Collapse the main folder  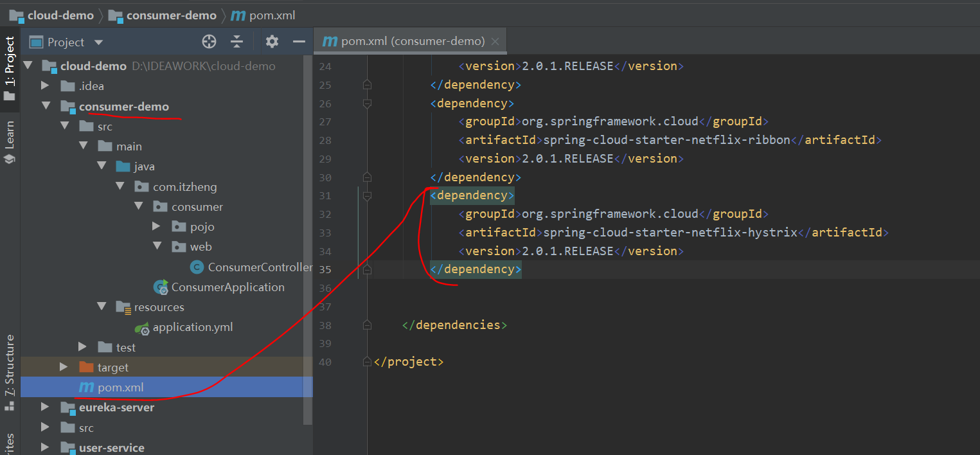click(84, 146)
